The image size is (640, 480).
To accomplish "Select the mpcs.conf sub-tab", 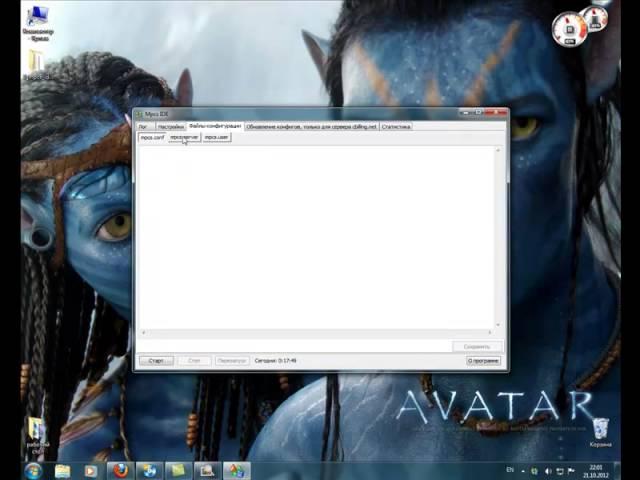I will (x=152, y=138).
